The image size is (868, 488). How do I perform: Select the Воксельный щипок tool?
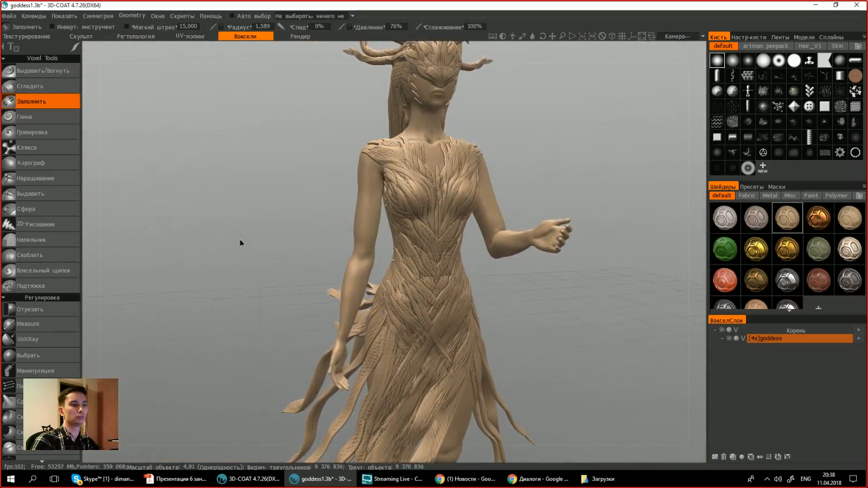[x=41, y=271]
